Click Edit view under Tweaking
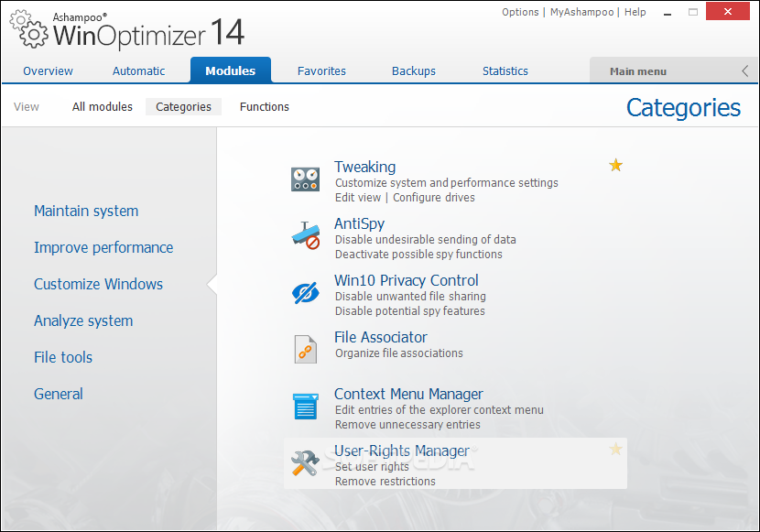 point(358,197)
